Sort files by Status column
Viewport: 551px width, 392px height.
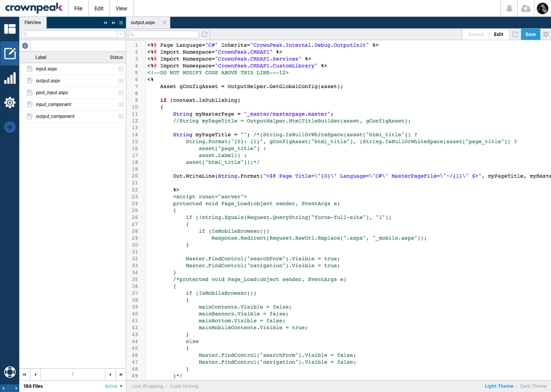tap(116, 57)
